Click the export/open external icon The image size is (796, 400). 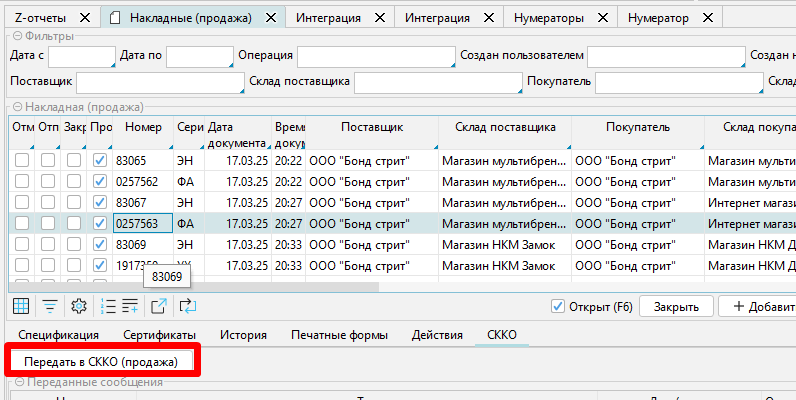[159, 306]
